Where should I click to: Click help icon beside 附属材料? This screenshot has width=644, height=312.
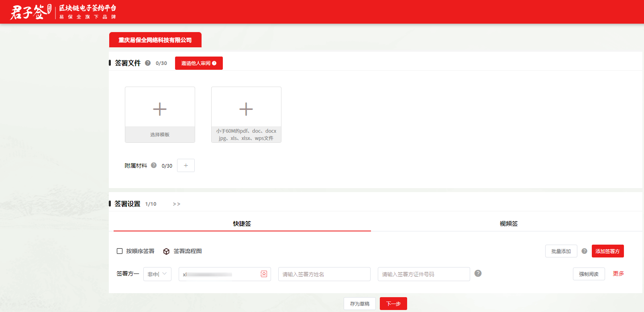pos(154,165)
